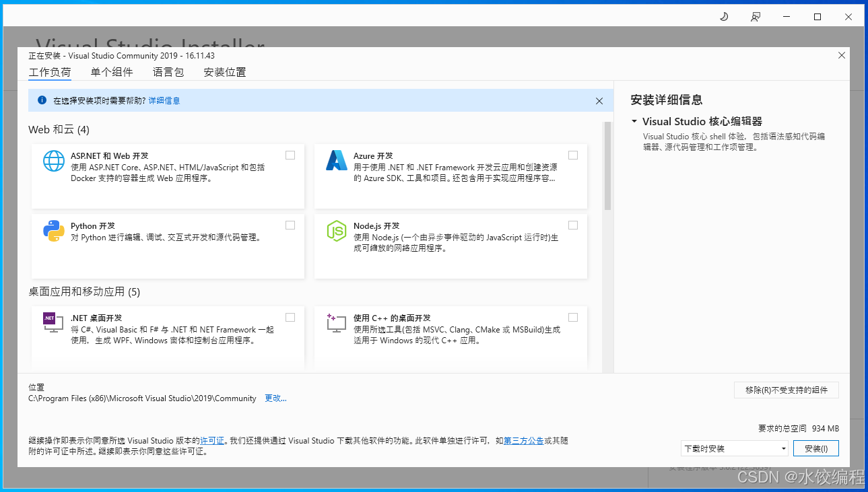The width and height of the screenshot is (868, 492).
Task: Tick the desktop development with C++ checkbox
Action: (573, 318)
